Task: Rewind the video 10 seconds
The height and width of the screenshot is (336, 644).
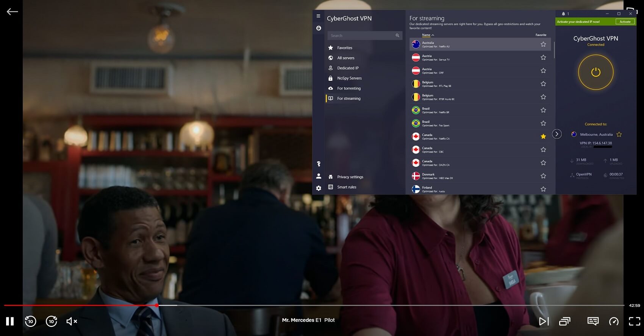Action: pos(30,321)
